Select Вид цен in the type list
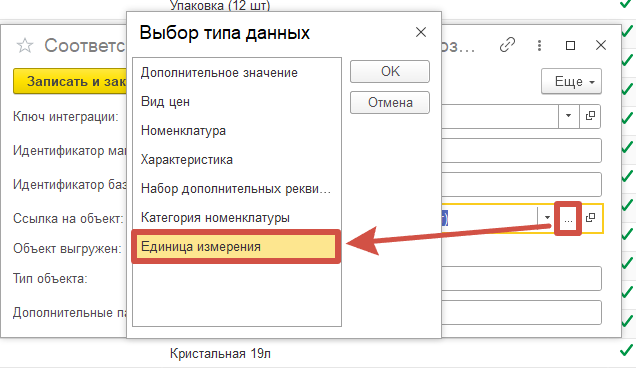Screen dimensions: 636x368 237,101
